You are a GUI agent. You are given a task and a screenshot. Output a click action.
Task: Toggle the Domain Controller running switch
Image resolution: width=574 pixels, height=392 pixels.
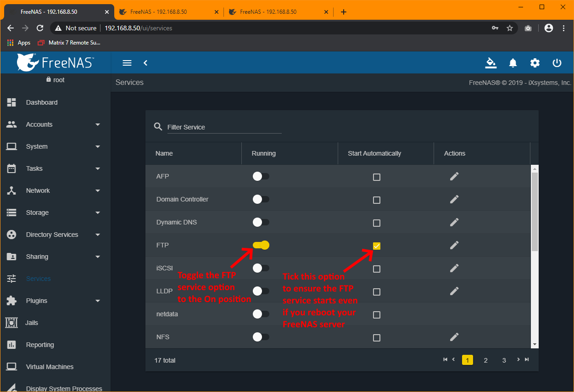coord(261,199)
